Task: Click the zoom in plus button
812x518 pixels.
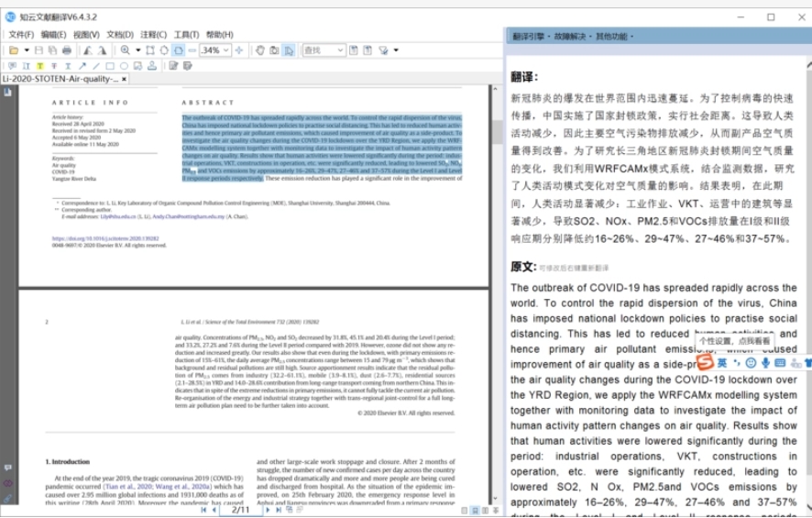Action: tap(238, 50)
